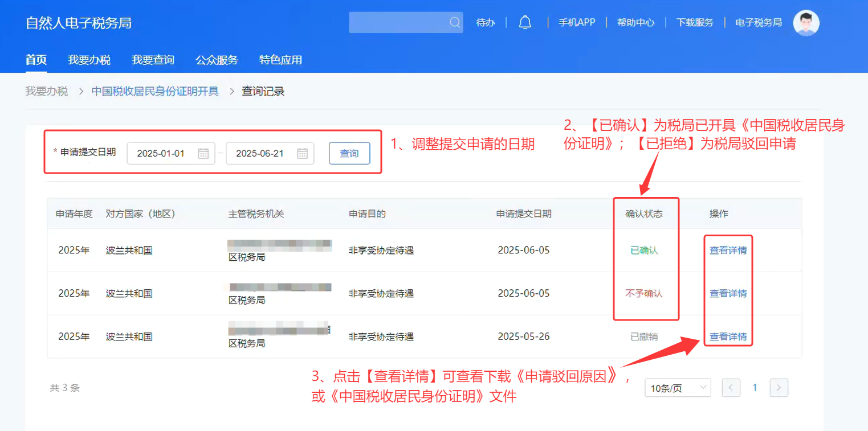Open notifications bell icon
868x431 pixels.
click(x=525, y=23)
